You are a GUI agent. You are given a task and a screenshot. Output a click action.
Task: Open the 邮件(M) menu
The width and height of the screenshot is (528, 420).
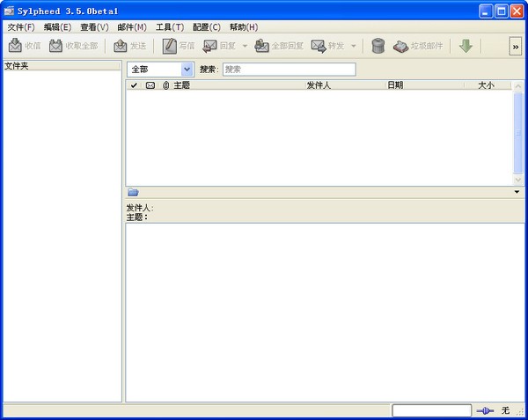[132, 27]
